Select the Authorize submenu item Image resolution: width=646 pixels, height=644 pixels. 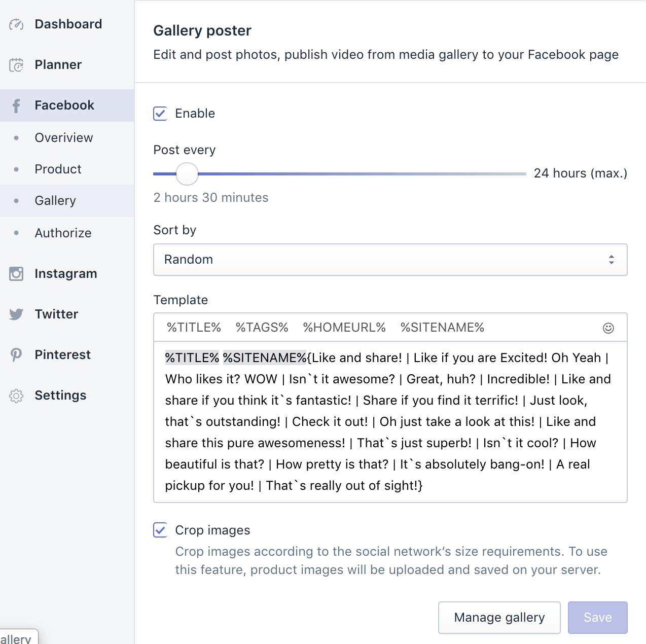point(63,233)
